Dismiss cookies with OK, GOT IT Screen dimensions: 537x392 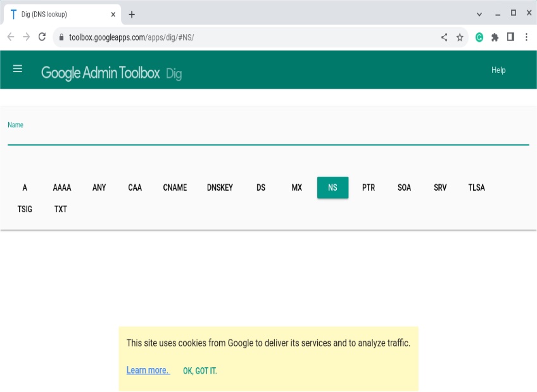pyautogui.click(x=200, y=370)
